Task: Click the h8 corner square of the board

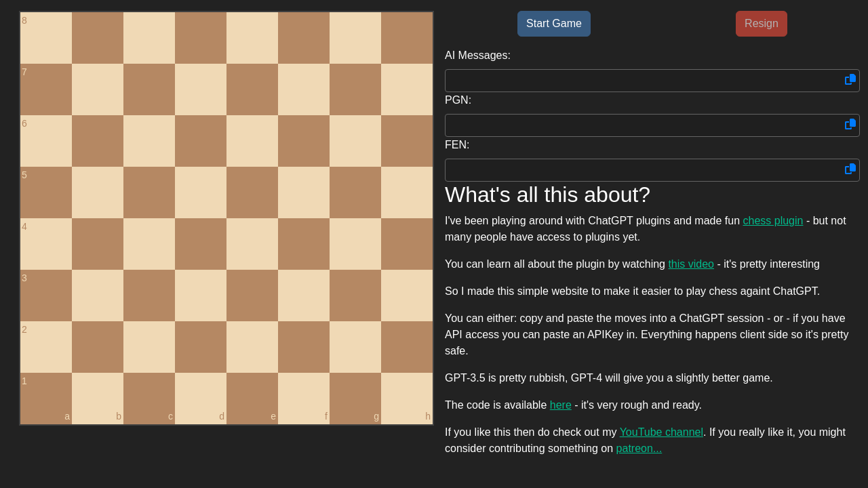Action: (x=406, y=37)
